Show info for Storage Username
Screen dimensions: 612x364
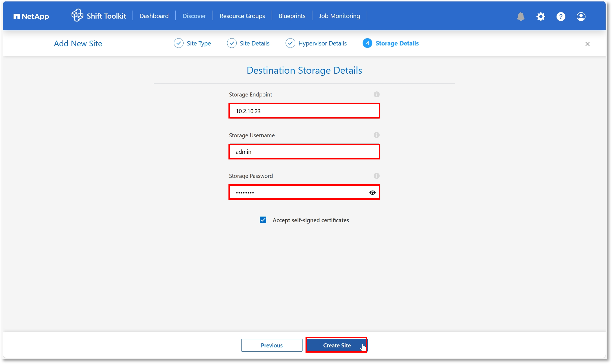click(x=376, y=135)
